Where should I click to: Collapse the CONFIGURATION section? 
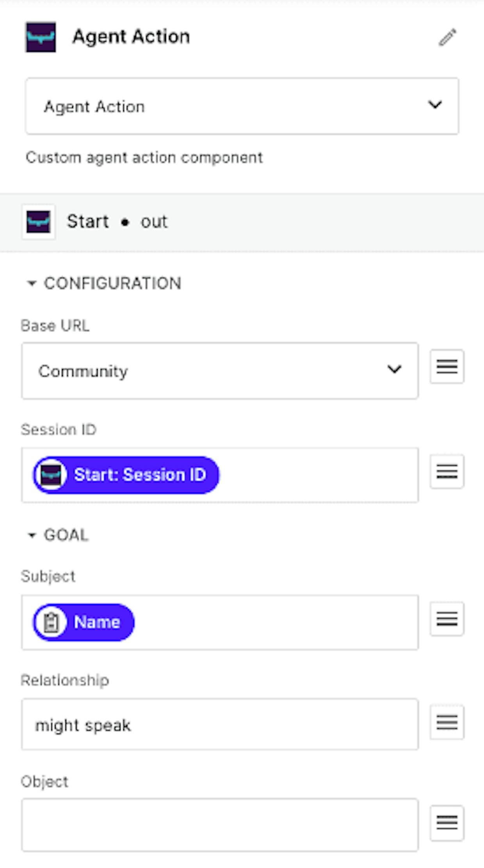pos(104,283)
